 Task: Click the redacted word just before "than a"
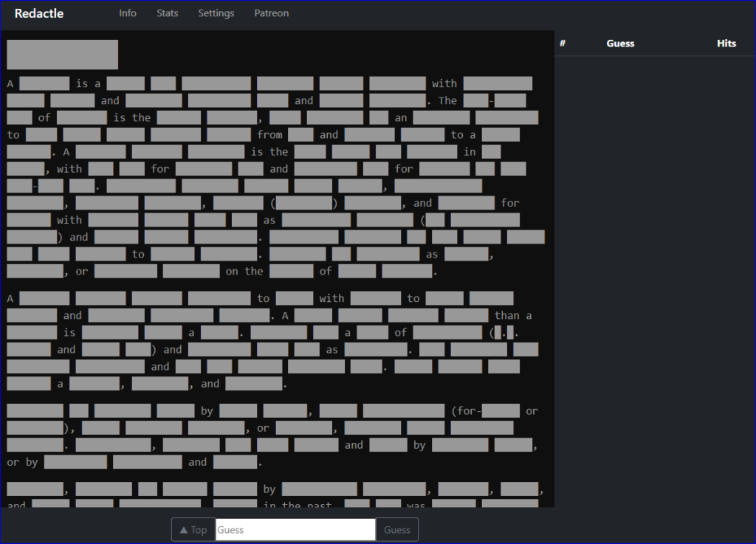[466, 315]
